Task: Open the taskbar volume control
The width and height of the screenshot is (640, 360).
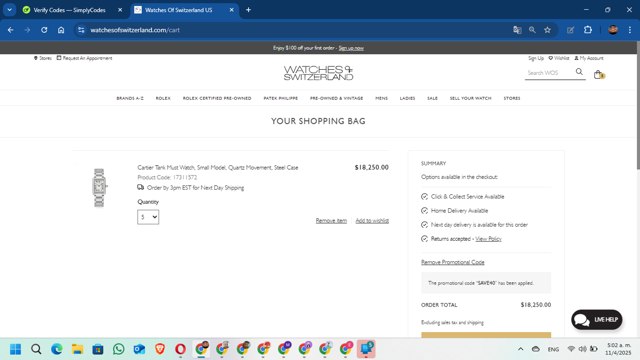Action: [582, 349]
